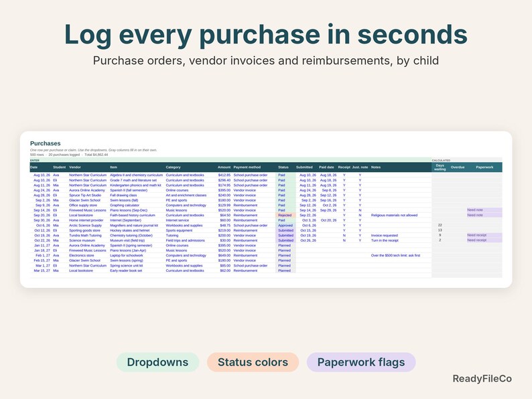Click the Rejected status cell
This screenshot has height=399, width=532.
285,216
